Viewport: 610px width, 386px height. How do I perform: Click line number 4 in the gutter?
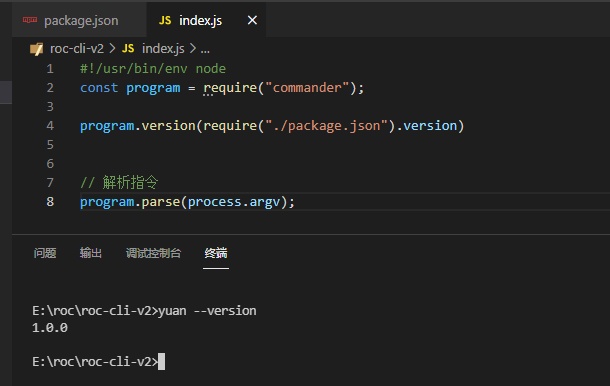point(50,126)
